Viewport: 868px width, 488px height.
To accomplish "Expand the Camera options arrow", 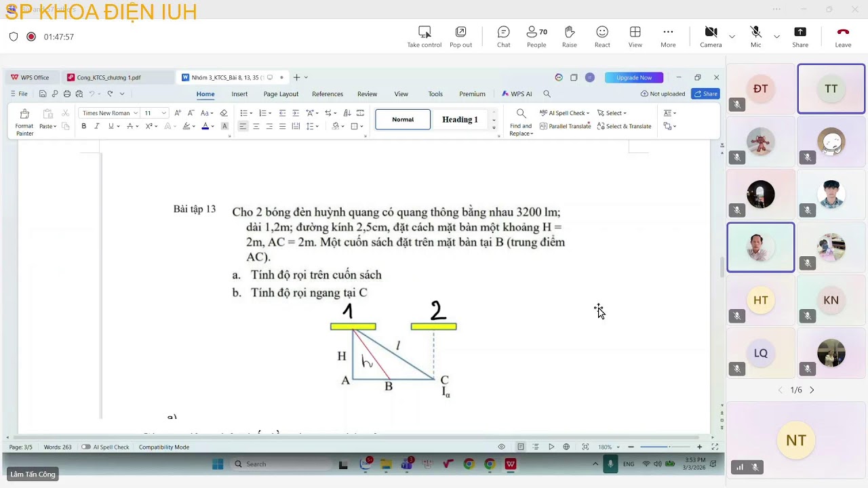I will pos(732,37).
